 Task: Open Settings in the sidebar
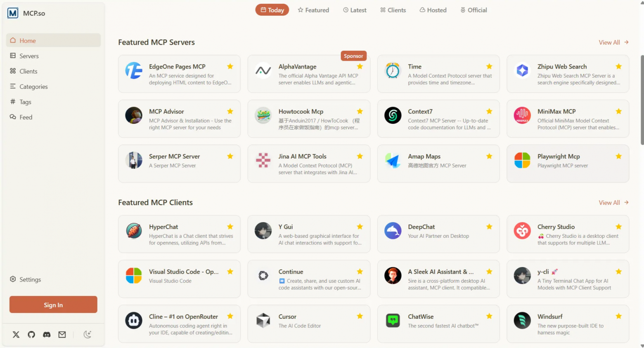tap(53, 279)
